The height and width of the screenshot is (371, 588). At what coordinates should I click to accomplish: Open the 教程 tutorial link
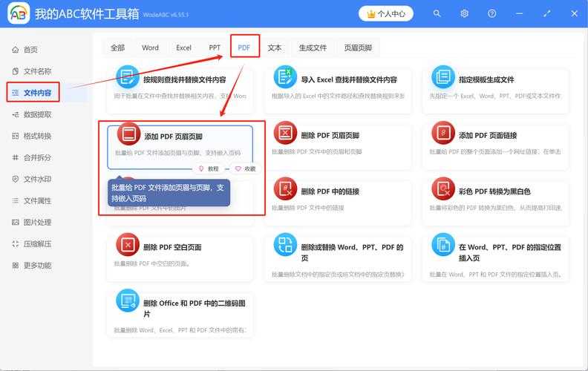click(x=209, y=168)
